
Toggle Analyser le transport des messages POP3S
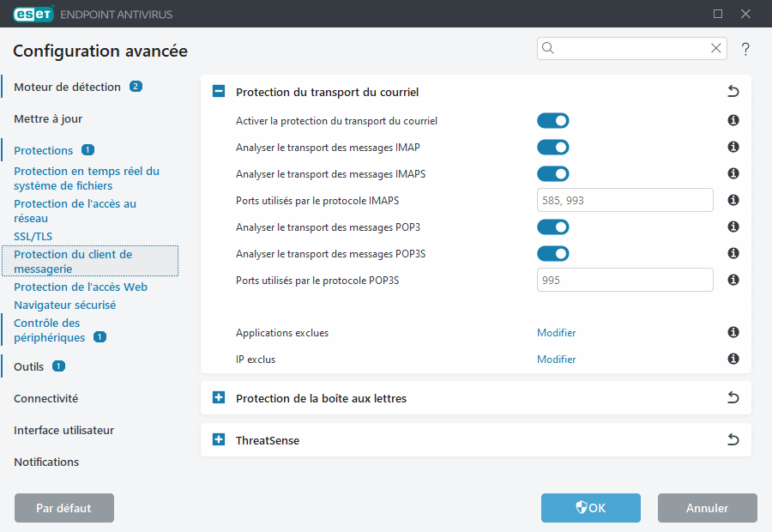(553, 253)
